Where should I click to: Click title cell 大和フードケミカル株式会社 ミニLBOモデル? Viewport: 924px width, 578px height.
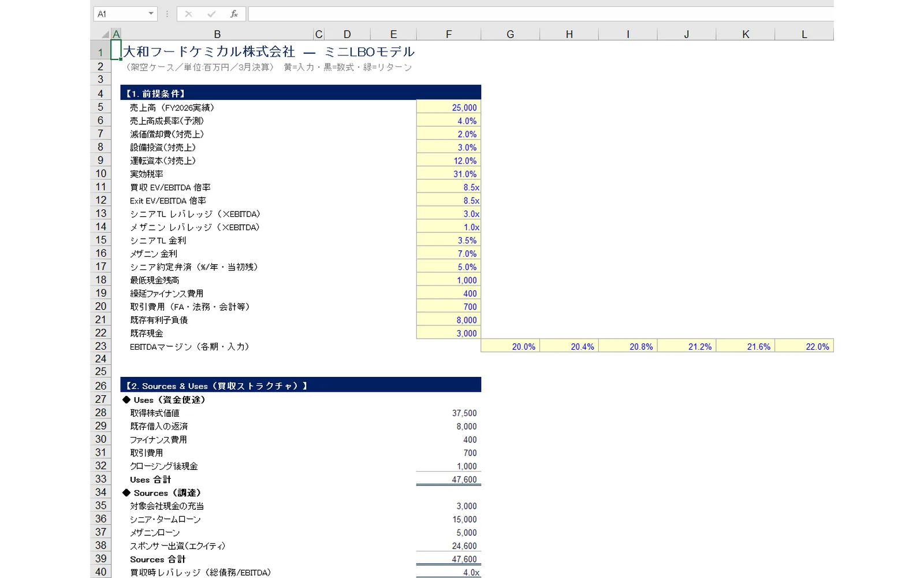[269, 52]
